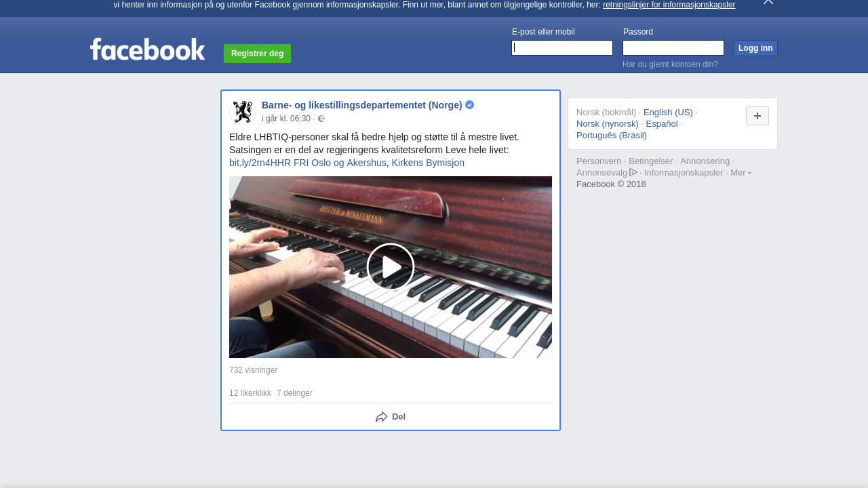868x488 pixels.
Task: Click the Facebook logo
Action: 147,49
